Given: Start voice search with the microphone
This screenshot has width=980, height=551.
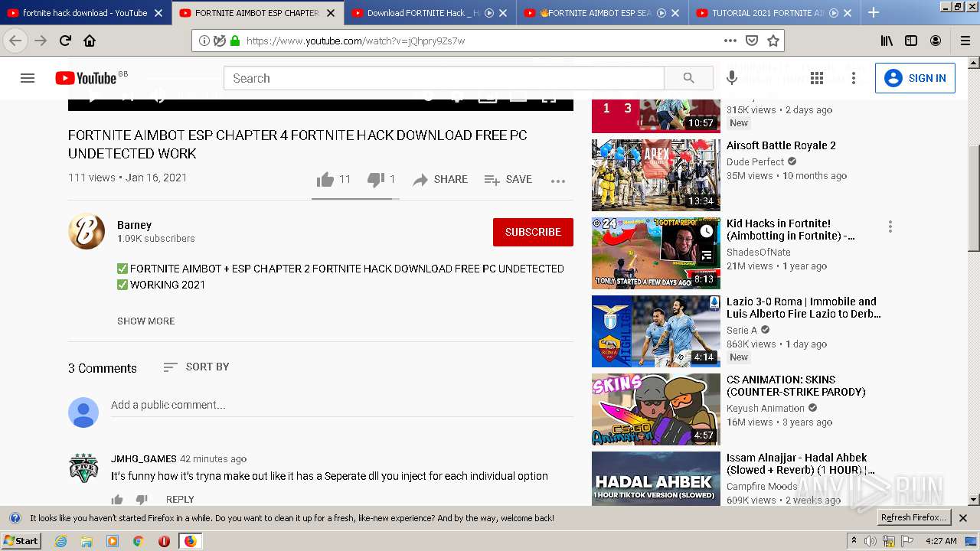Looking at the screenshot, I should [x=732, y=78].
